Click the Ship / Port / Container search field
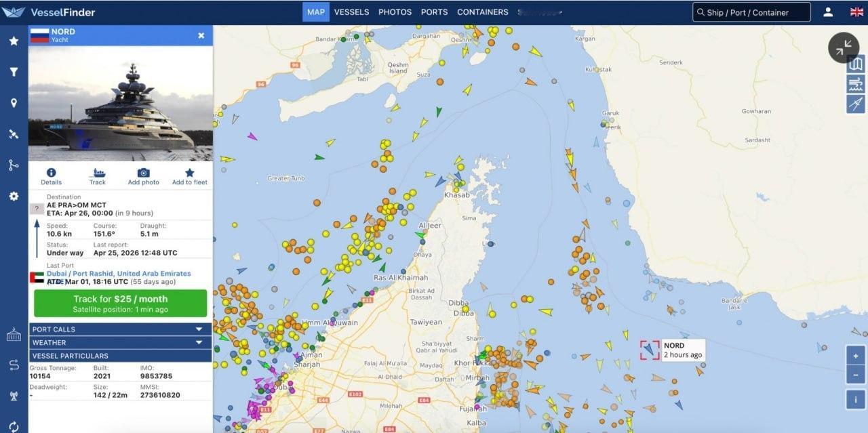 pos(751,12)
